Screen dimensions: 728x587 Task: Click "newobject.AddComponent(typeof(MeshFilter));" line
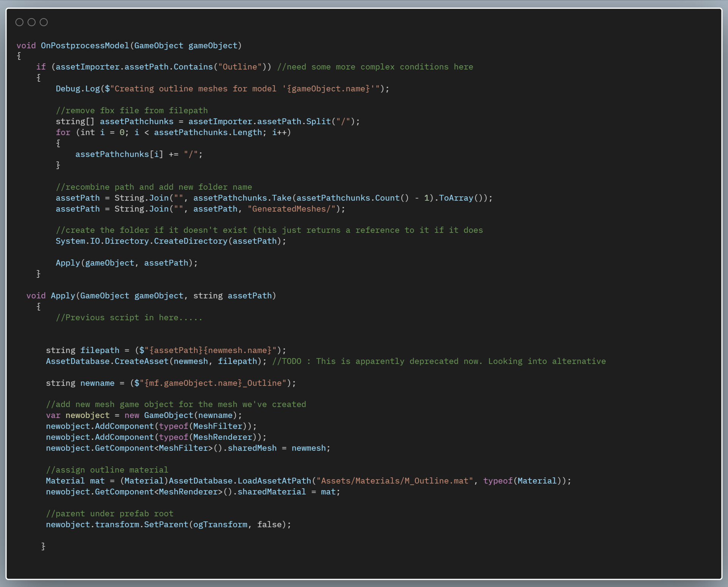click(151, 426)
